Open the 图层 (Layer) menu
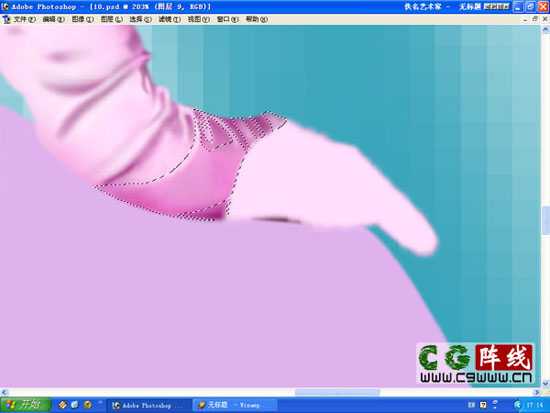Viewport: 550px width, 413px height. tap(112, 20)
